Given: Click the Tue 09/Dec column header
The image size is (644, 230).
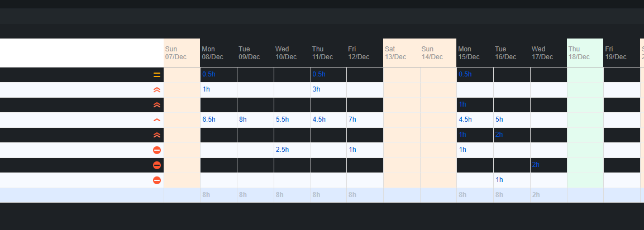Looking at the screenshot, I should coord(255,53).
